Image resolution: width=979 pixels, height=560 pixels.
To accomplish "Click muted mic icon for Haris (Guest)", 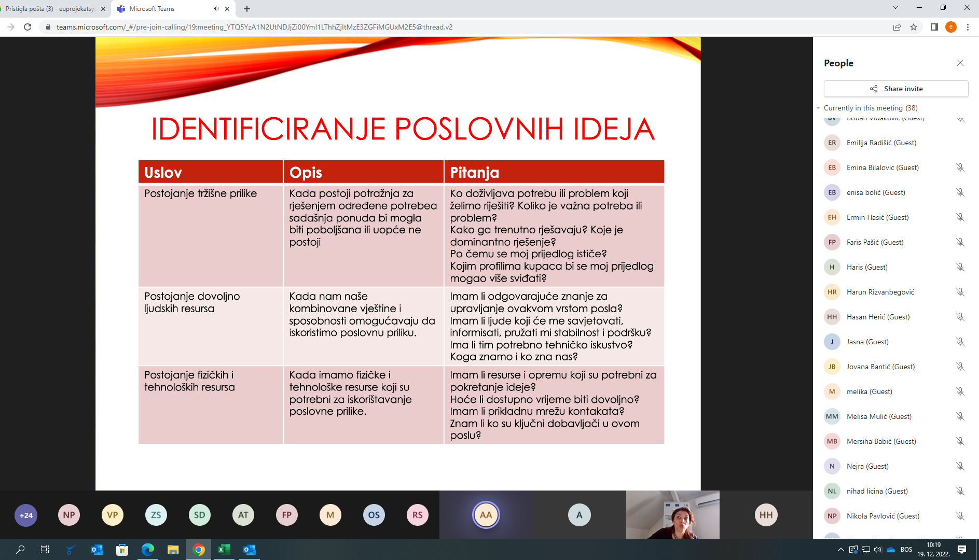I will click(x=960, y=267).
